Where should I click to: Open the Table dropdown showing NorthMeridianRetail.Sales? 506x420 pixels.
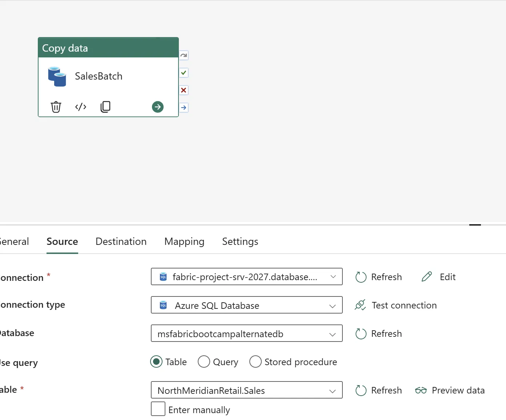coord(247,390)
